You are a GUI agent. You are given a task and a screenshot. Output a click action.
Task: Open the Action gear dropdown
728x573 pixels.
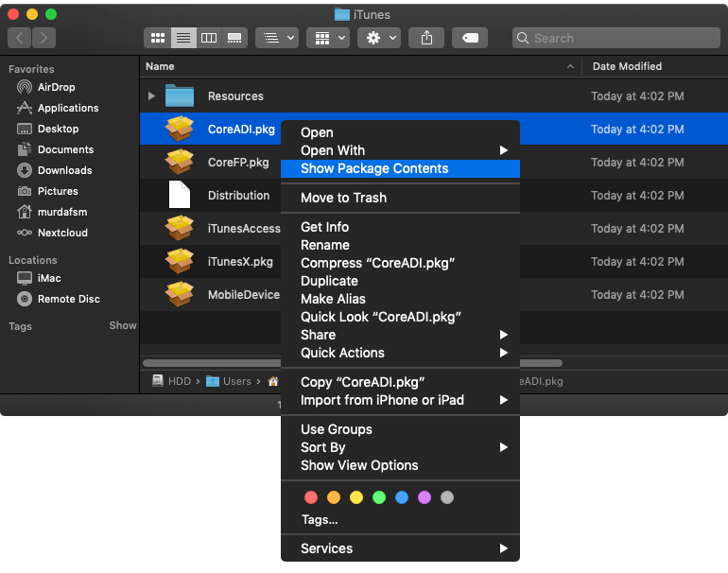[x=379, y=38]
